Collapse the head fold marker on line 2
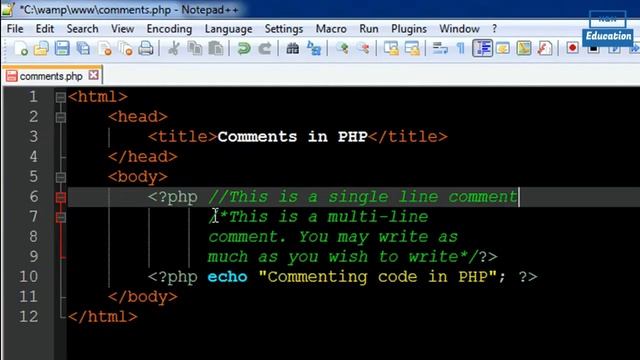Viewport: 640px width, 360px height. click(x=60, y=117)
